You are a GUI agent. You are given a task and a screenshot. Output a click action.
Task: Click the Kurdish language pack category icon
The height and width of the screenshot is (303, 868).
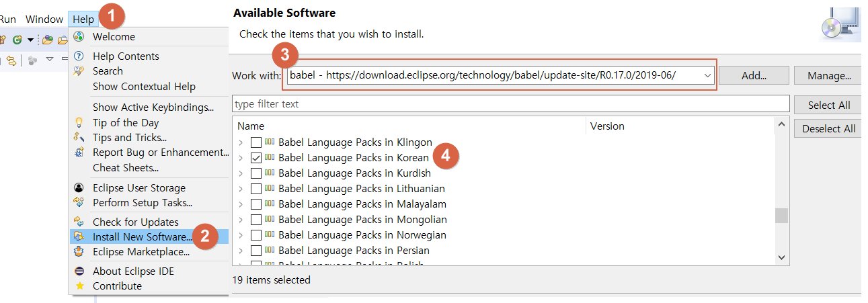[x=270, y=173]
